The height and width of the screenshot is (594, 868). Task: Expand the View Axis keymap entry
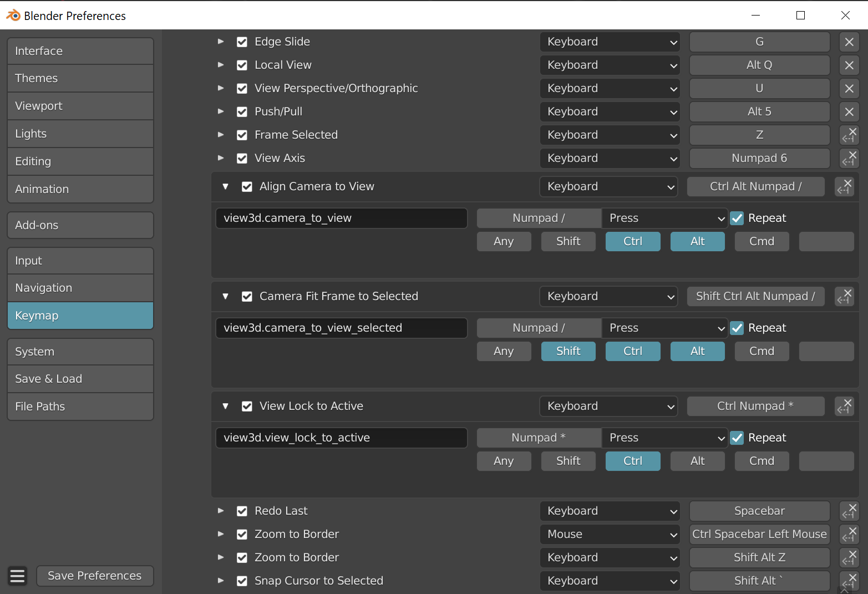tap(221, 159)
